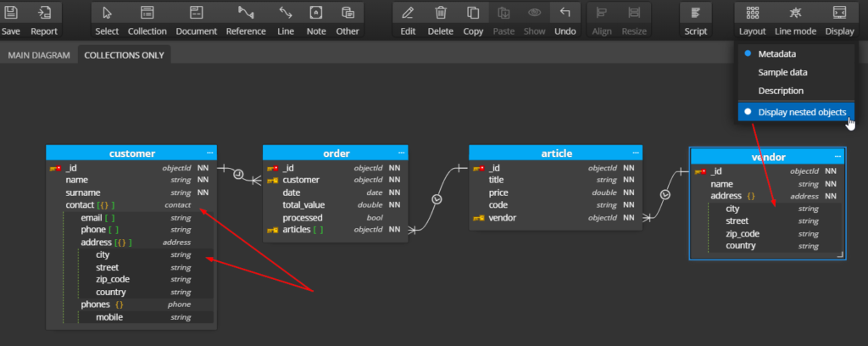Click the Copy icon

[x=473, y=12]
